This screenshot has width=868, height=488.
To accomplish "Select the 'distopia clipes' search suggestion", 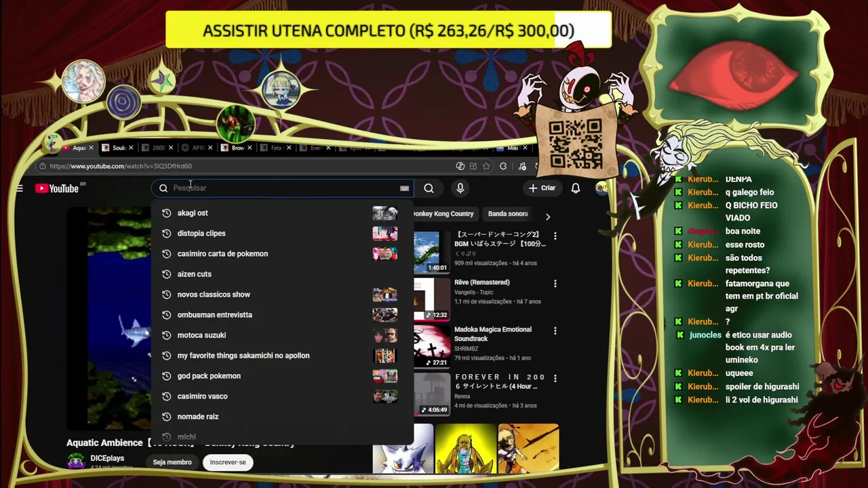I will click(281, 233).
